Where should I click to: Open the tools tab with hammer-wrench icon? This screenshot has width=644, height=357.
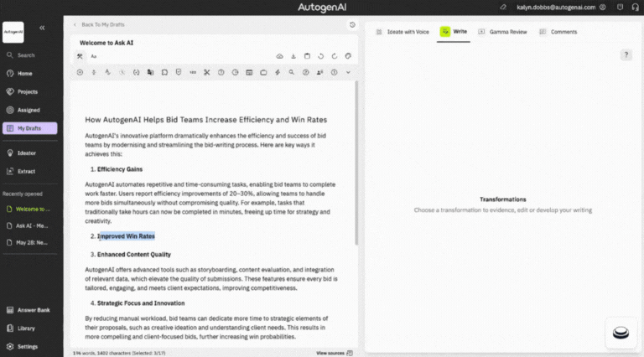(x=80, y=56)
